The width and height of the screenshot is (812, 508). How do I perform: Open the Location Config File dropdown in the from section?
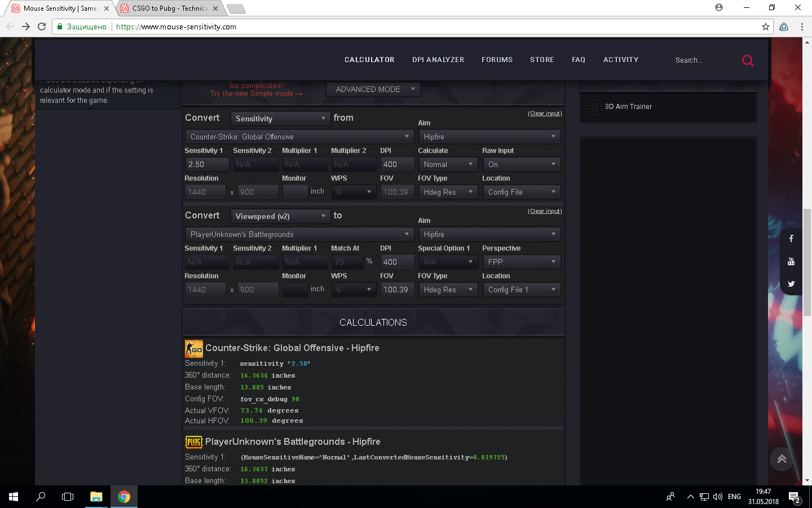click(x=522, y=192)
